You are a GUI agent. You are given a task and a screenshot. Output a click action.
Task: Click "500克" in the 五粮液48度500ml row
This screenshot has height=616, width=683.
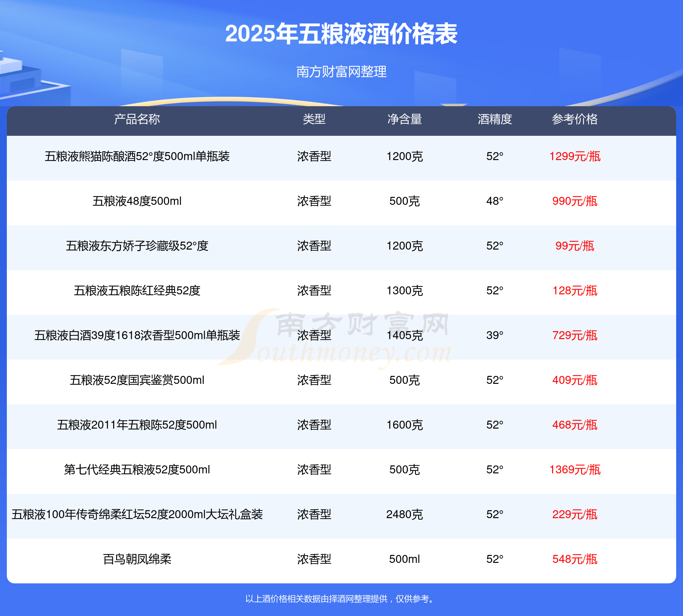(404, 201)
